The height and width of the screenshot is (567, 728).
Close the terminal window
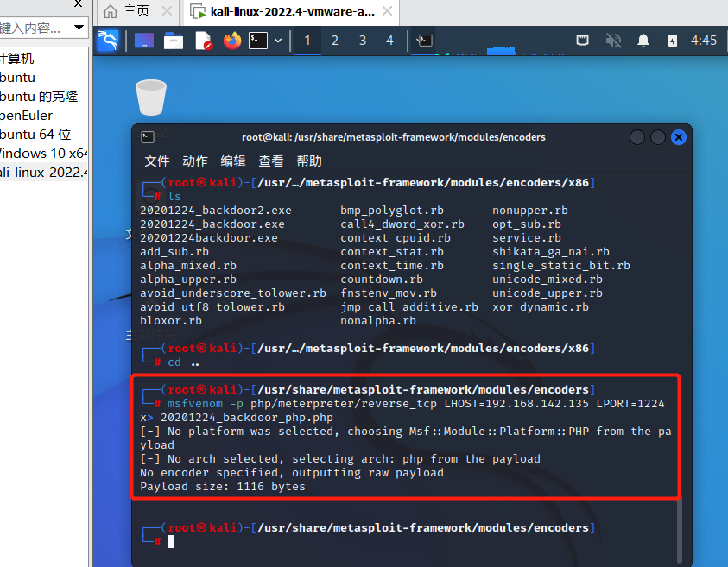click(x=679, y=137)
